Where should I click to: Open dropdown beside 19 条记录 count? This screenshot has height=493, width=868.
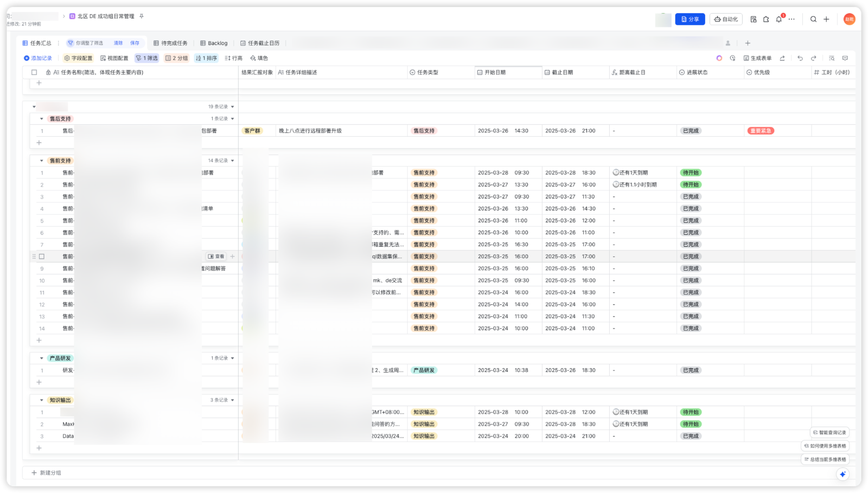coord(233,107)
